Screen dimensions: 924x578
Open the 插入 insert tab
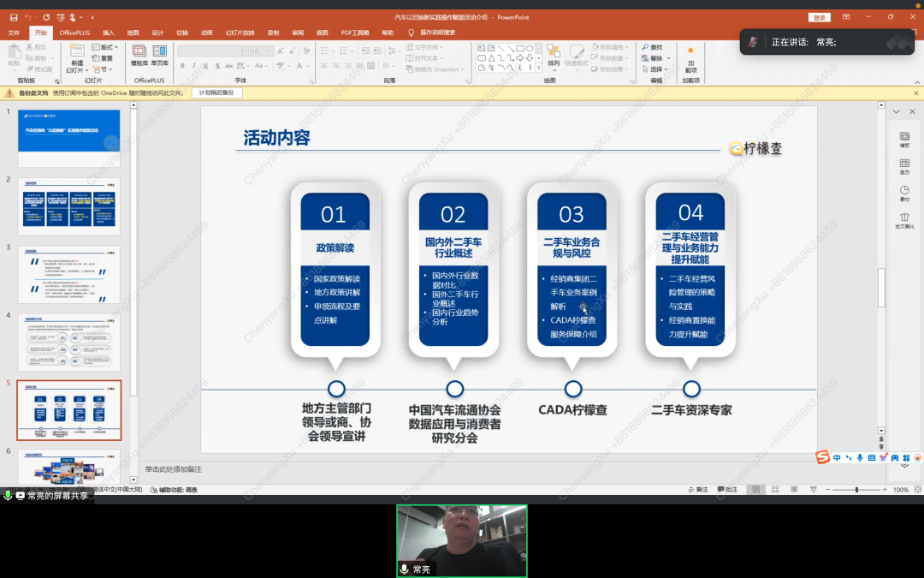(109, 33)
